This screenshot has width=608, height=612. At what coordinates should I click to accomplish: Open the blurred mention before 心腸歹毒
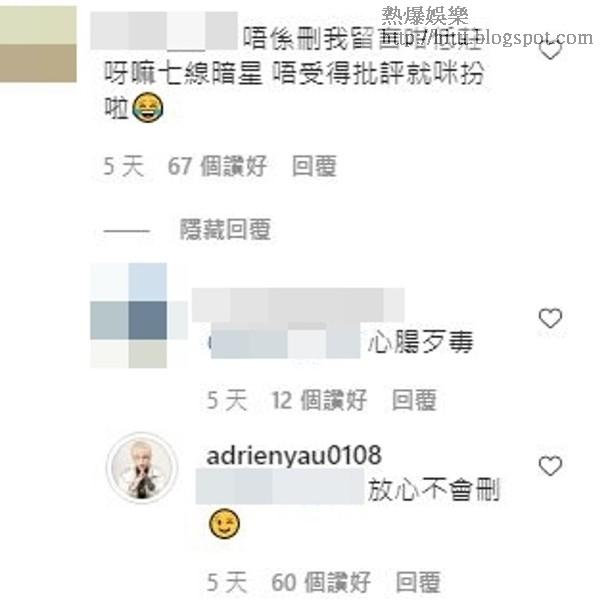[285, 341]
